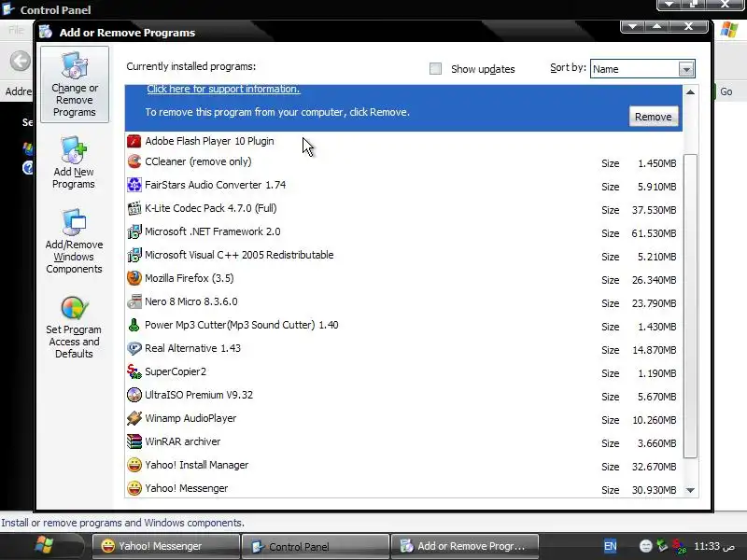Click the 61.530MB size value
Viewport: 747px width, 560px height.
655,233
